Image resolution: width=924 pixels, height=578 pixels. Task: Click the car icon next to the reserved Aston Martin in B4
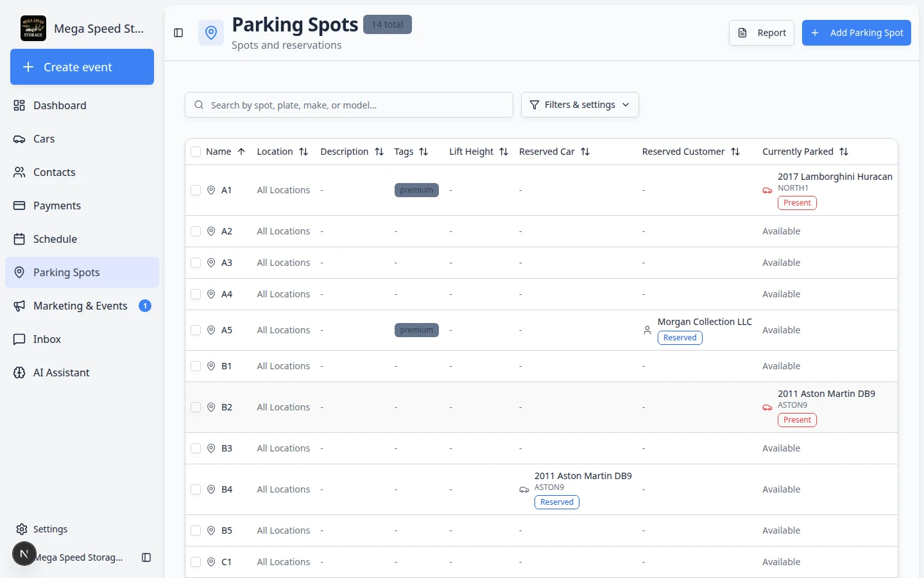tap(524, 489)
